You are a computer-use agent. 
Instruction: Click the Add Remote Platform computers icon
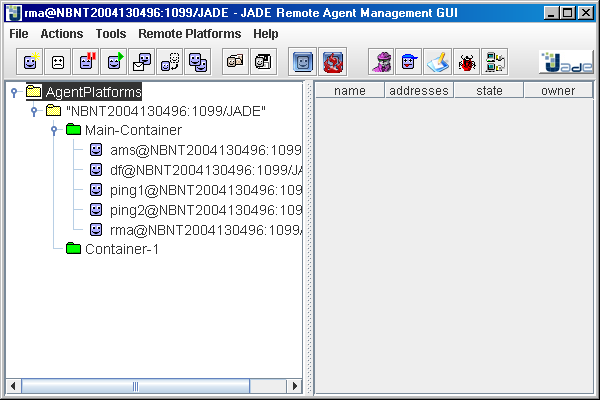495,62
